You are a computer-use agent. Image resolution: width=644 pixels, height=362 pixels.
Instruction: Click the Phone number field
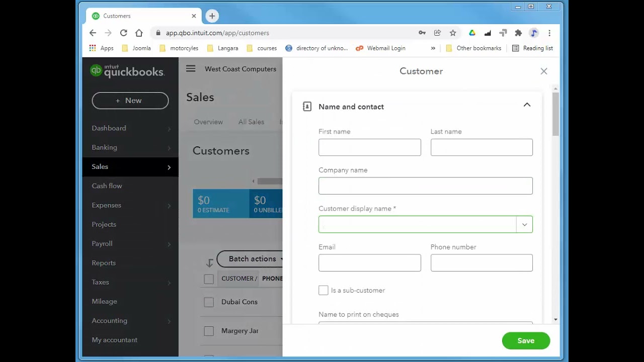(481, 263)
